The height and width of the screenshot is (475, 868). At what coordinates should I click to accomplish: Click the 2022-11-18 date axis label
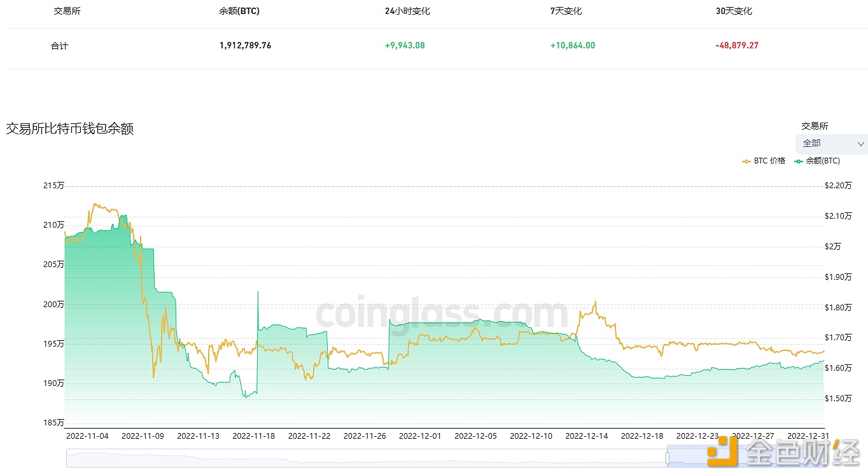click(x=253, y=436)
